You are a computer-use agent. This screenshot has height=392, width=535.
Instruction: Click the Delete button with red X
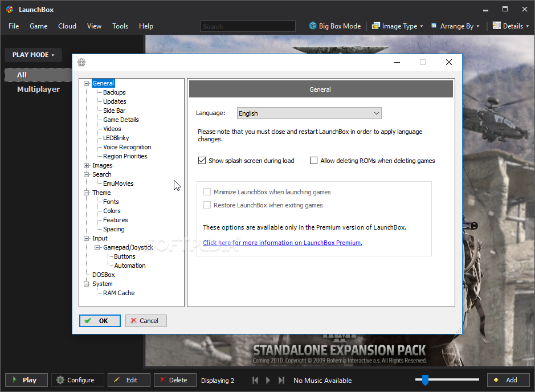pos(175,380)
